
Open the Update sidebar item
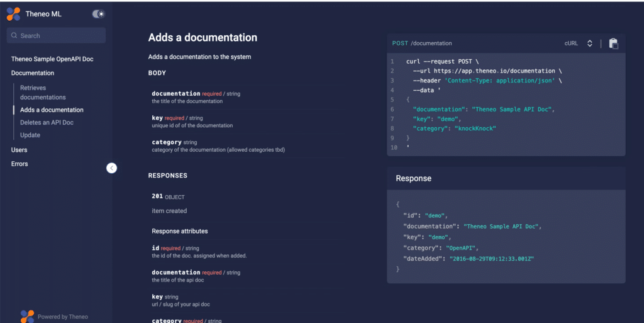tap(30, 135)
